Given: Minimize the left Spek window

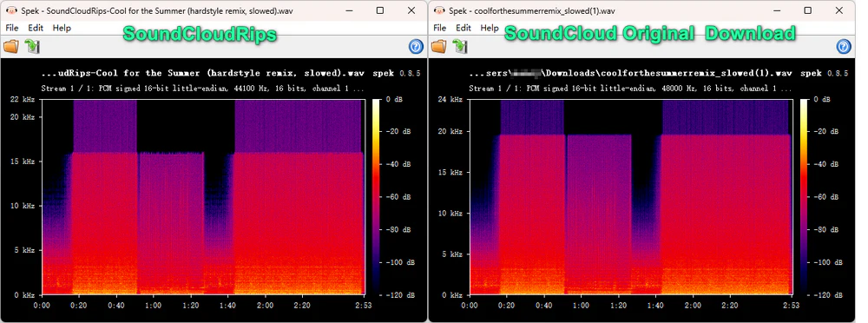Looking at the screenshot, I should pyautogui.click(x=349, y=10).
